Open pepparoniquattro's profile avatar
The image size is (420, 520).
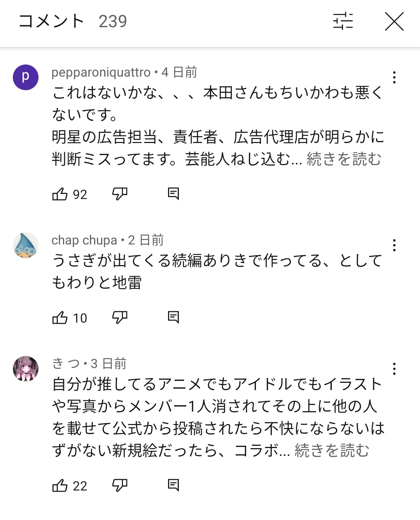pos(26,77)
